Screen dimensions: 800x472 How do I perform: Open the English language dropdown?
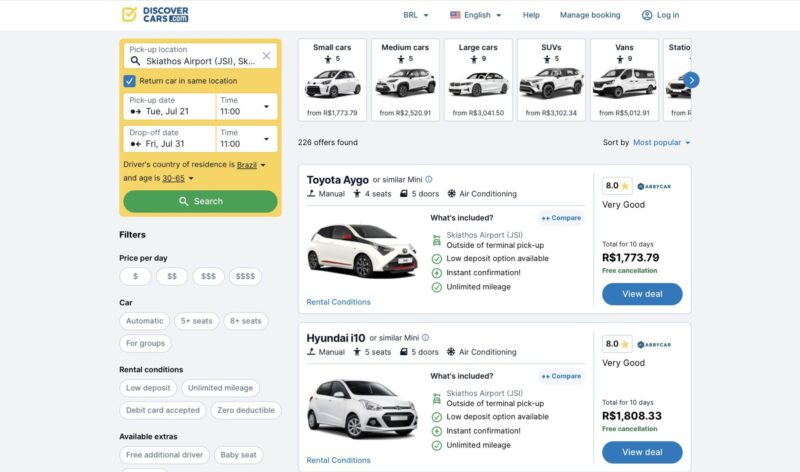(476, 15)
